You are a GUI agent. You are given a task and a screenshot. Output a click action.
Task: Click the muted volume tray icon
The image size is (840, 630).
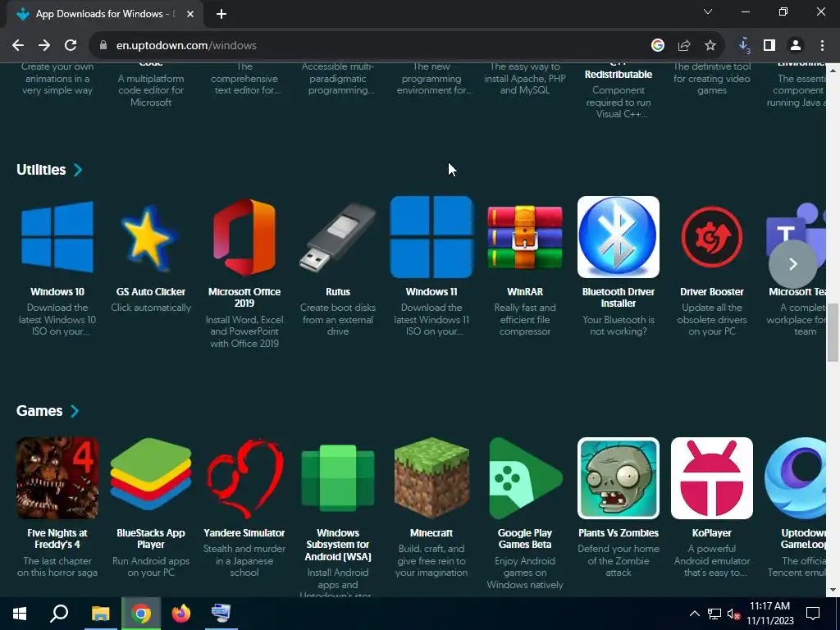click(x=733, y=614)
